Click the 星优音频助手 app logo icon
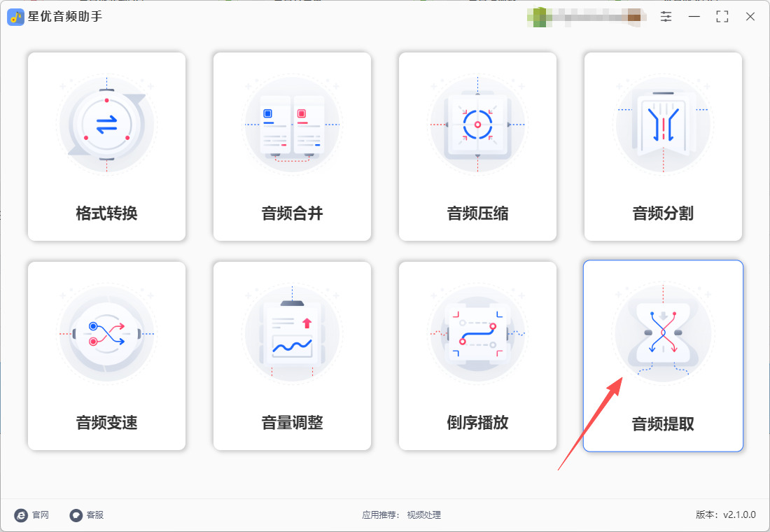 tap(15, 17)
